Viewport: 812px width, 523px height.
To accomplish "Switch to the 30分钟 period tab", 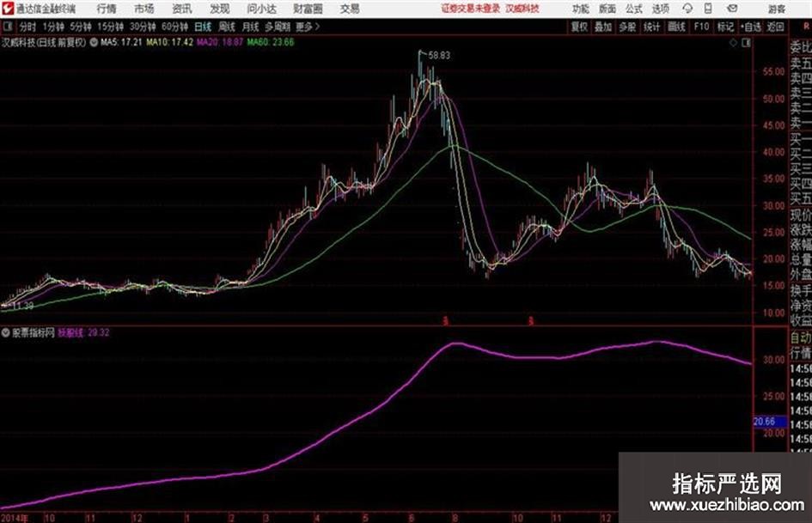I will tap(143, 27).
